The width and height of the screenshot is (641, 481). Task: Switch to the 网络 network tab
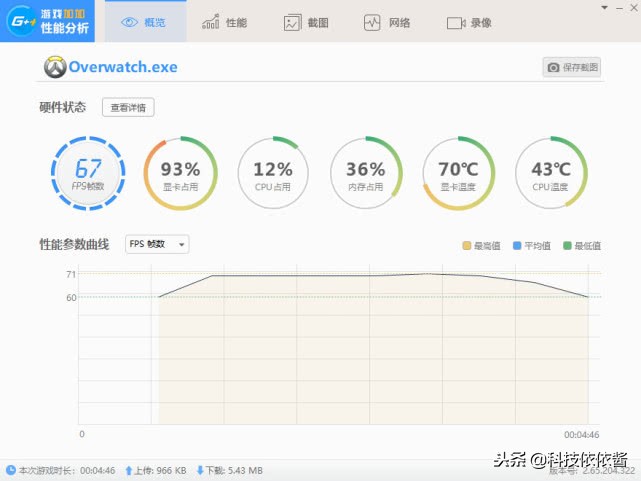(387, 22)
